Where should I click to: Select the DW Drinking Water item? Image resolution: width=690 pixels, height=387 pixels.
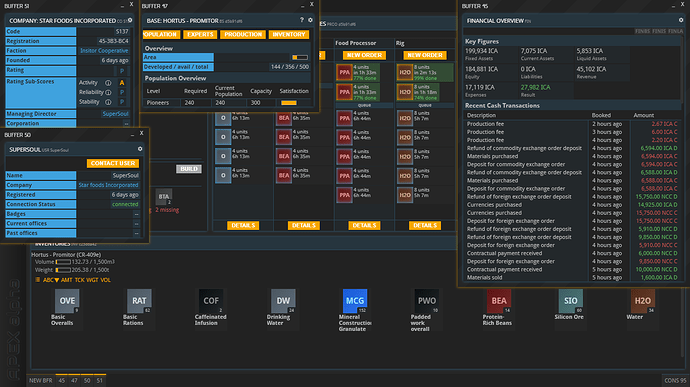pyautogui.click(x=283, y=301)
